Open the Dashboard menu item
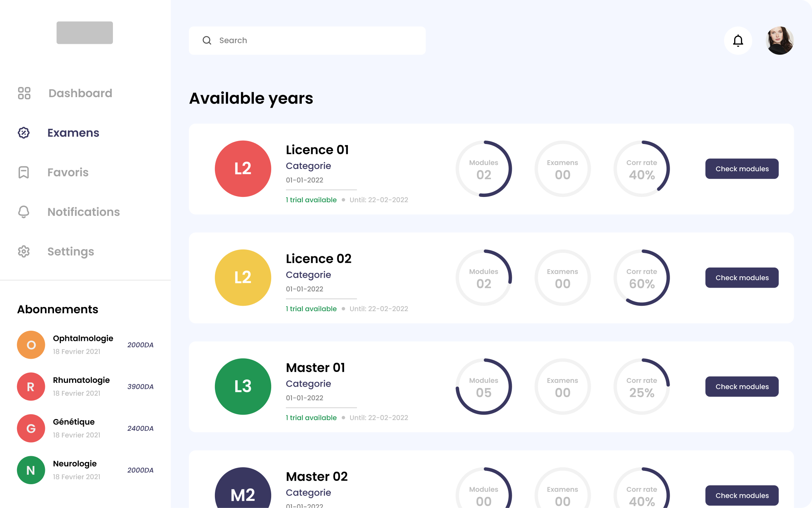The height and width of the screenshot is (508, 812). click(80, 93)
